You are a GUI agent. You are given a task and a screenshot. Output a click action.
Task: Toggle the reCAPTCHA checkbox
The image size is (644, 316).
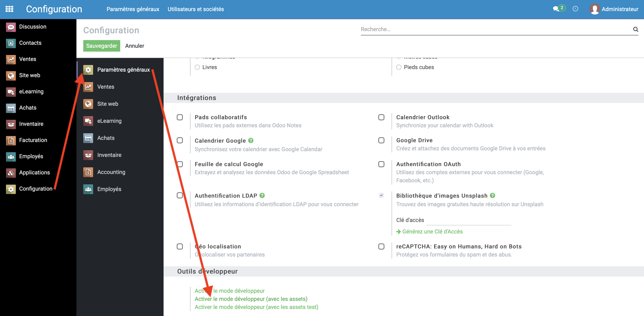(x=381, y=247)
